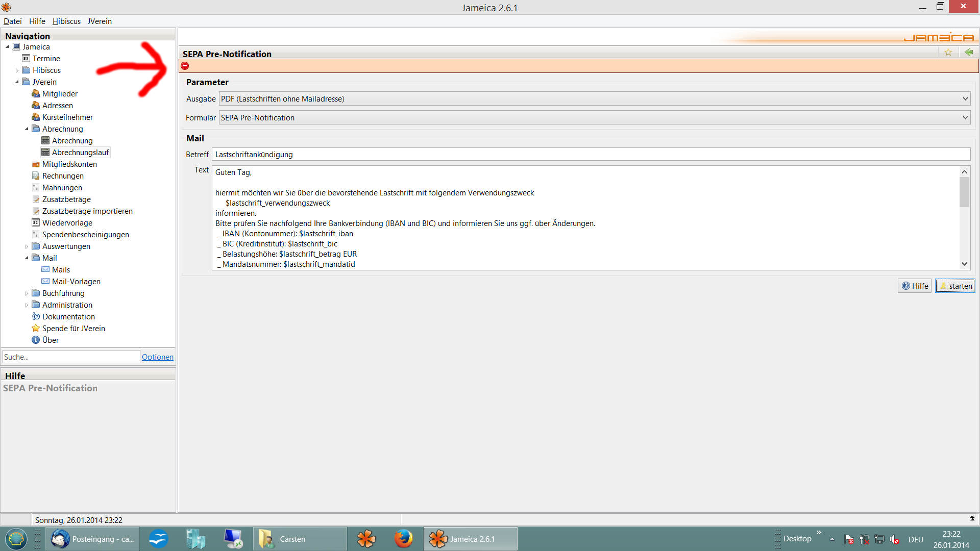Screen dimensions: 980x551
Task: Click the Dokumentation help icon
Action: (36, 317)
